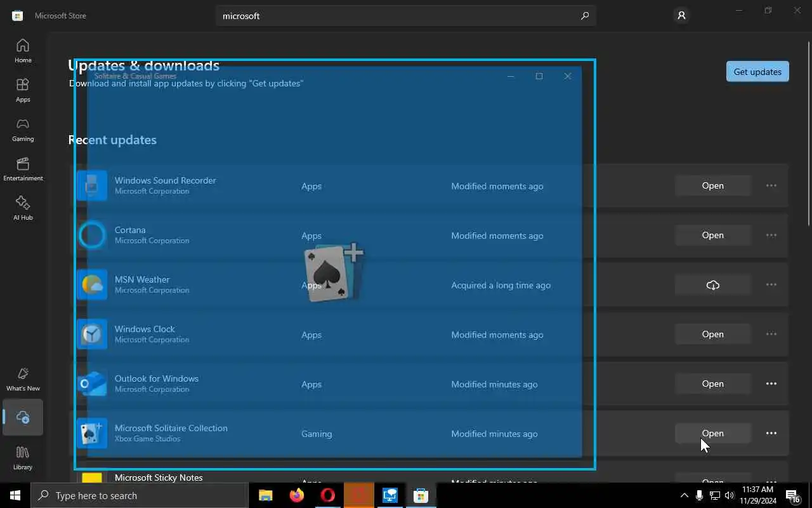Click the Microsoft Sticky Notes row name

pos(159,478)
